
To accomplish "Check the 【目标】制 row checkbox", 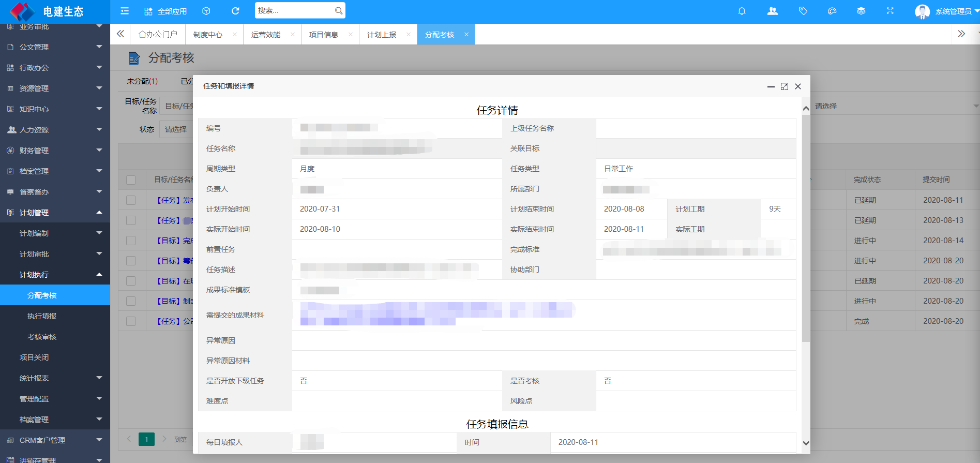I will tap(131, 301).
